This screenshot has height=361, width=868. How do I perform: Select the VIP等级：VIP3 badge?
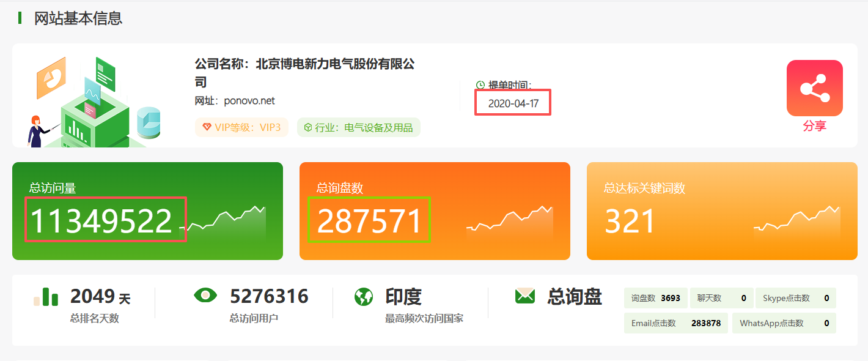[x=241, y=127]
